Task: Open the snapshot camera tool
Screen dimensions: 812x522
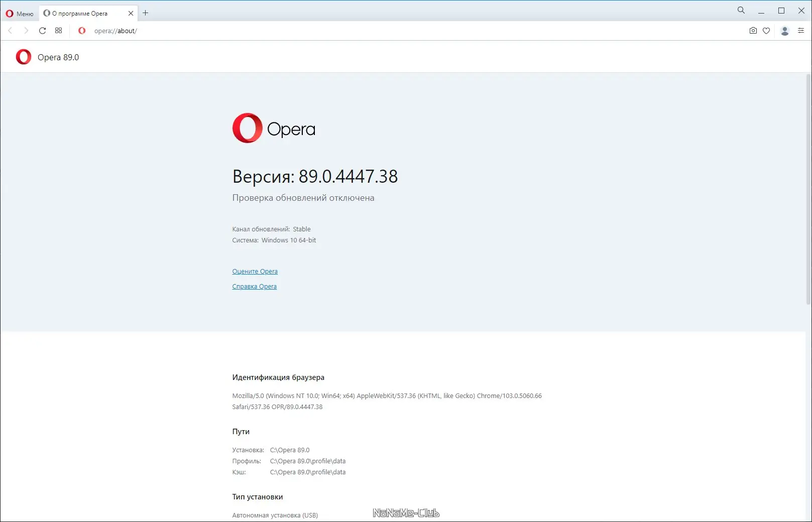Action: 753,31
